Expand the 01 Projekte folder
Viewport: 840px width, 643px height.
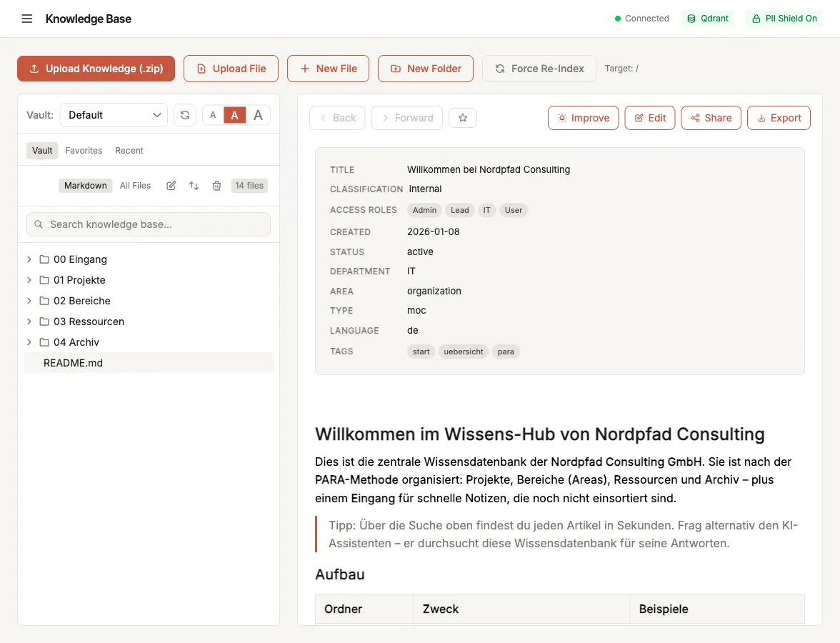(x=29, y=280)
